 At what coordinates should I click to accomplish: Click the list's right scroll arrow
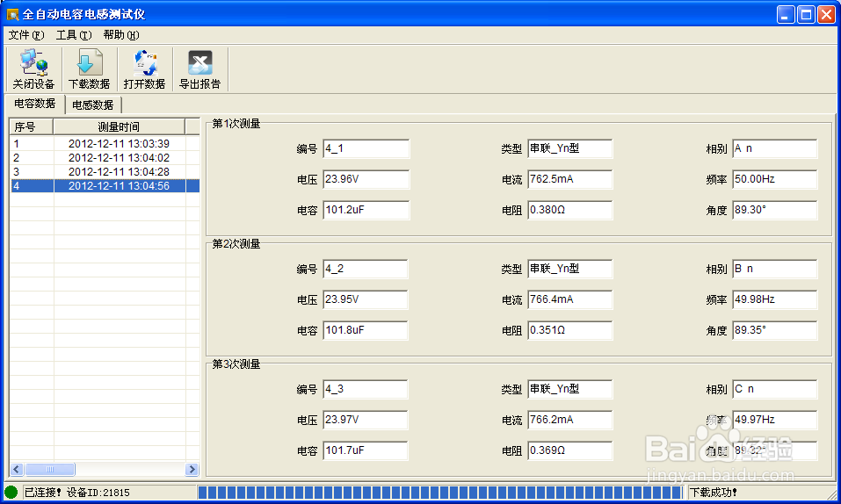coord(192,469)
